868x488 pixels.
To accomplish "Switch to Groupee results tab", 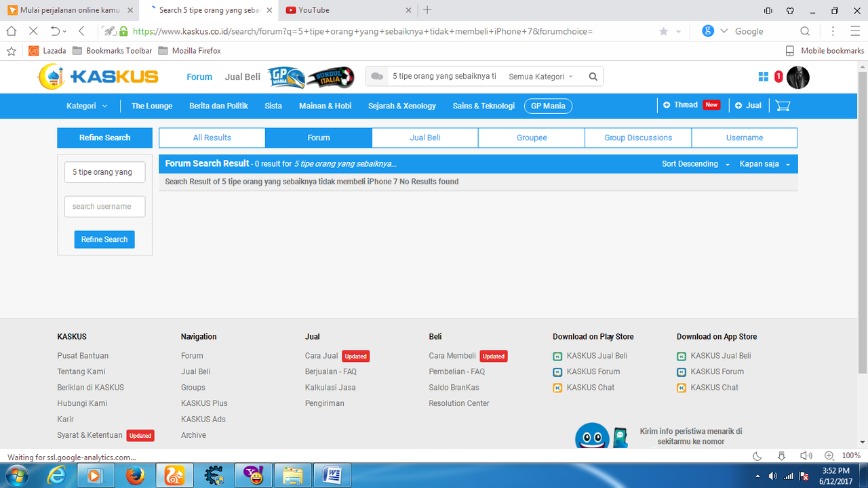I will click(x=532, y=138).
